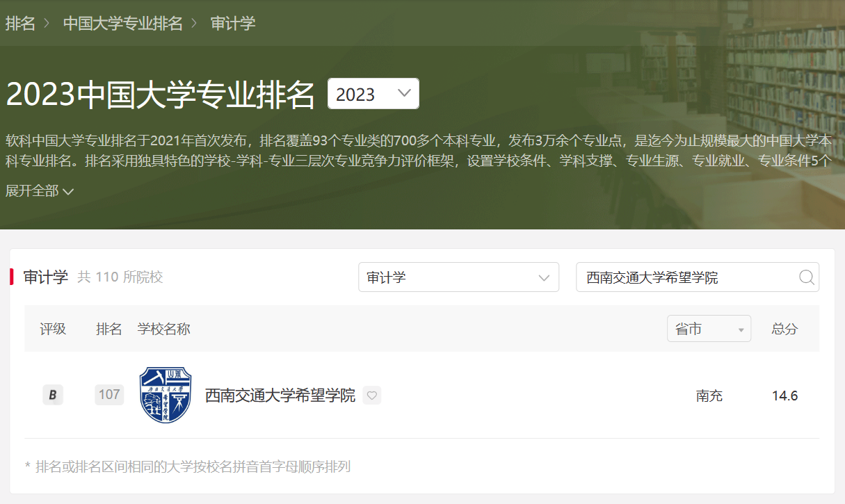Go to 中国大学专业排名 breadcrumb link

pos(123,23)
